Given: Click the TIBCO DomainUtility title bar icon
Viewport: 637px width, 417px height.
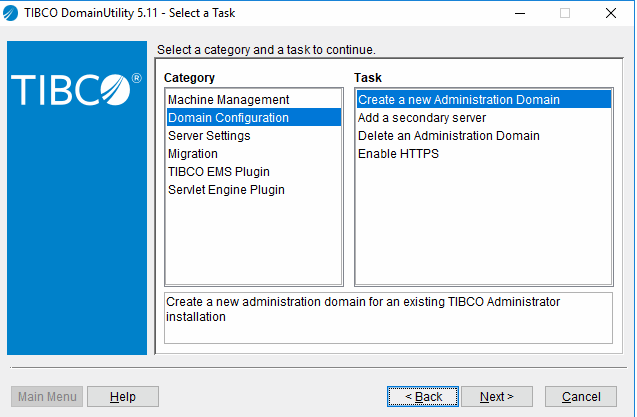Looking at the screenshot, I should pos(12,13).
